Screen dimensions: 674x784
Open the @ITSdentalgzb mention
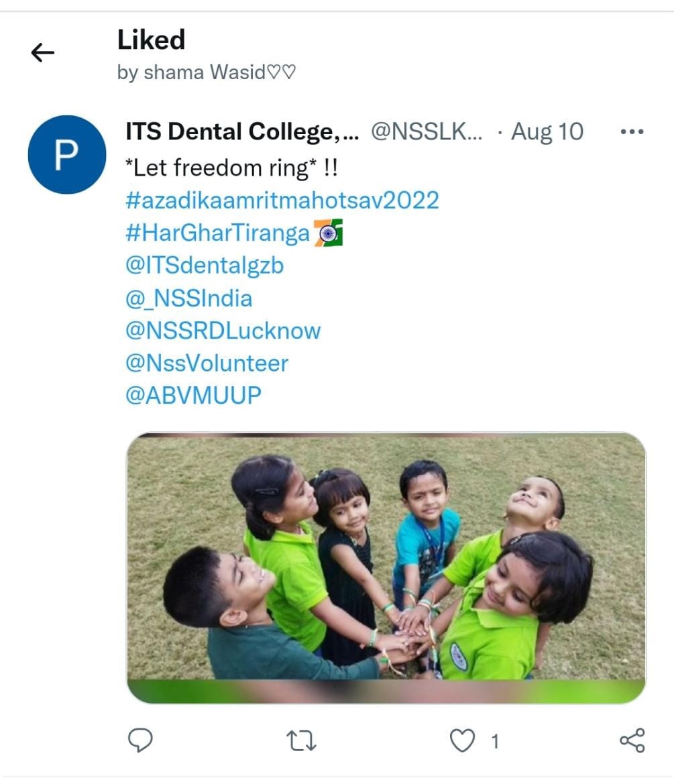[205, 266]
